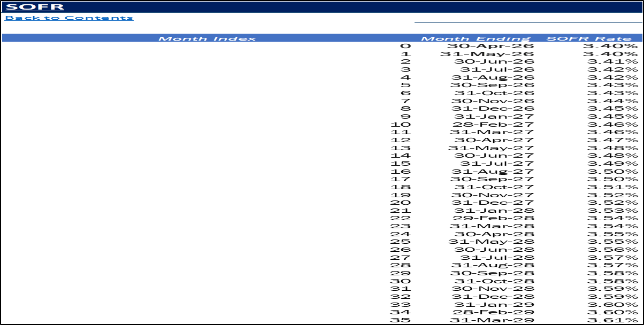Select date cell 30-Apr-27
Image resolution: width=644 pixels, height=325 pixels.
pos(495,140)
